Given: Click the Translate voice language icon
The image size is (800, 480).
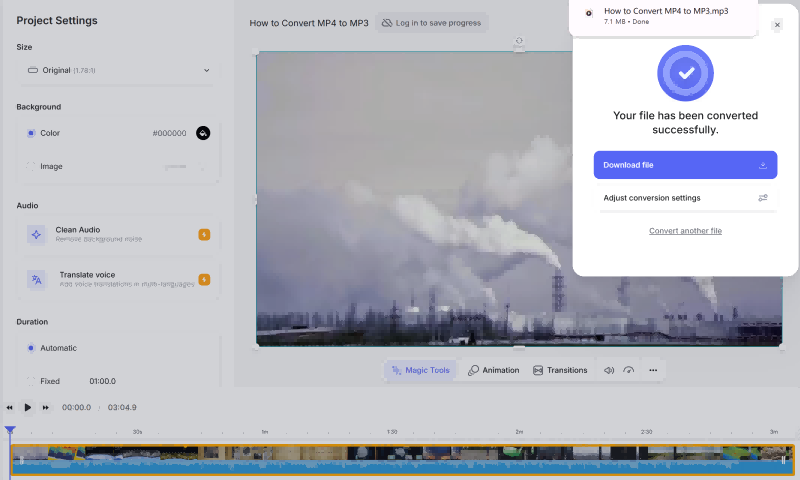Looking at the screenshot, I should point(36,280).
